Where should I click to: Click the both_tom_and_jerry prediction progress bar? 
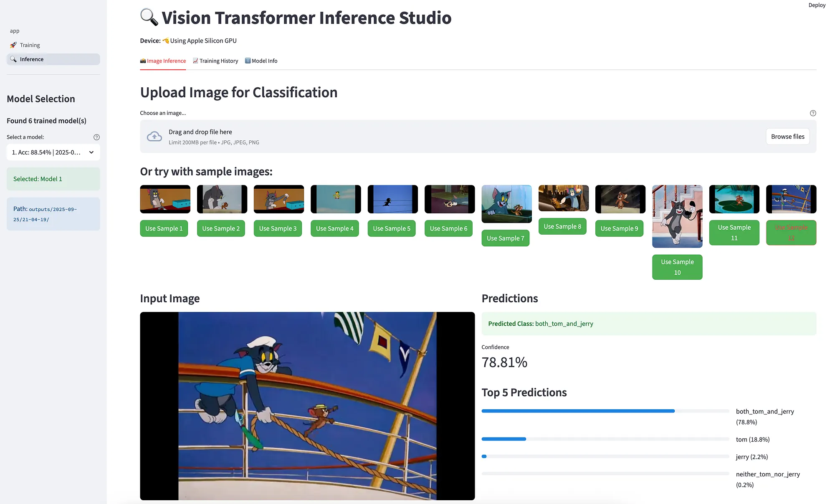point(605,411)
